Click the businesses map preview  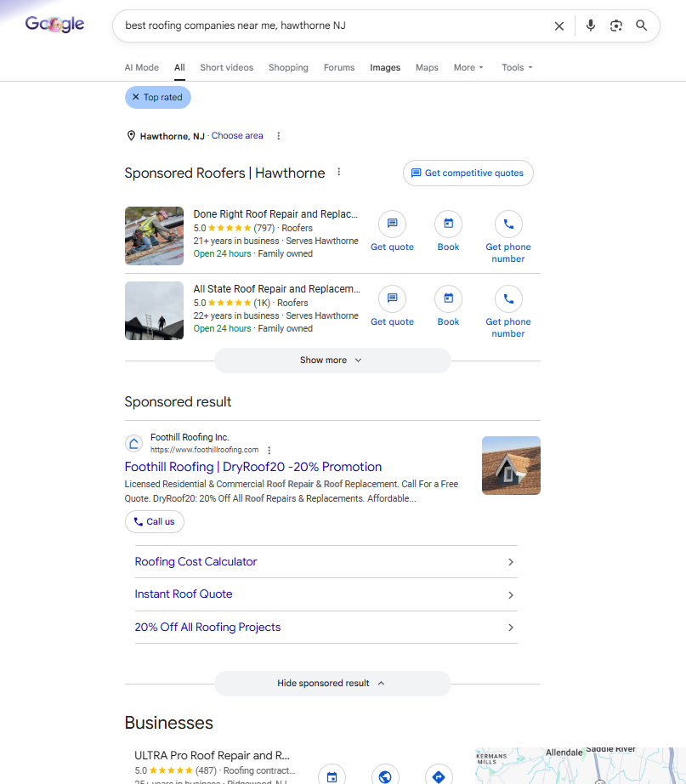coord(581,765)
